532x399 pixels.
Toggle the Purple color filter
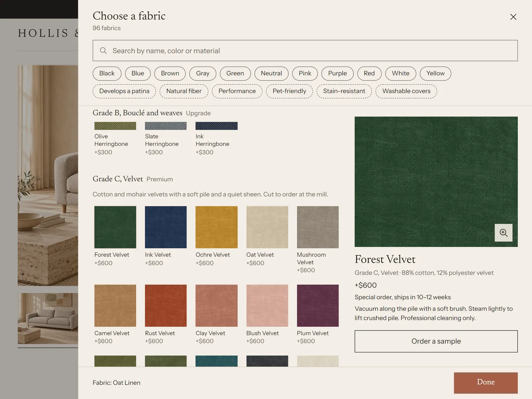click(x=337, y=73)
